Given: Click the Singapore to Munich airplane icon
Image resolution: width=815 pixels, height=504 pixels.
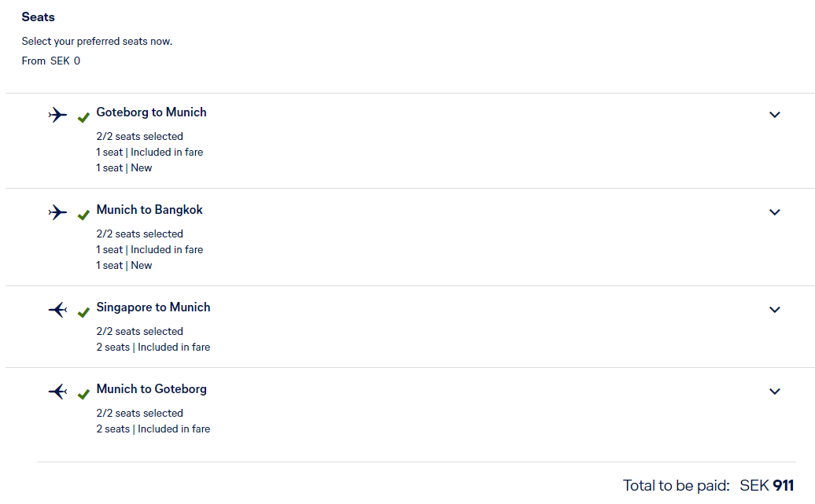Looking at the screenshot, I should pos(57,310).
